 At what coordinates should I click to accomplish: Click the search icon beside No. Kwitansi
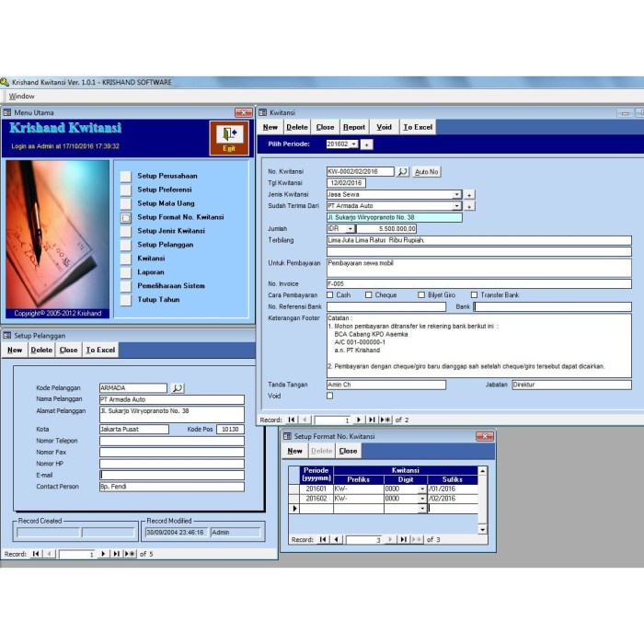pyautogui.click(x=403, y=172)
